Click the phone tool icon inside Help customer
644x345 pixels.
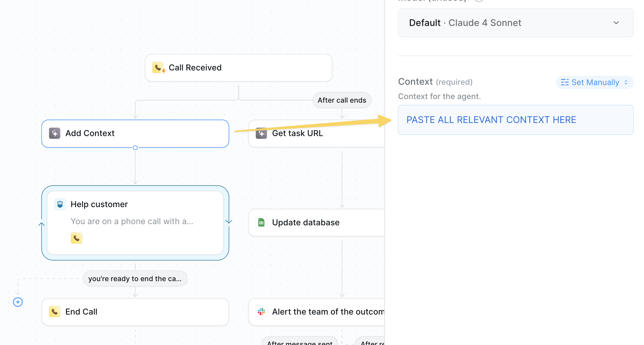pos(76,238)
